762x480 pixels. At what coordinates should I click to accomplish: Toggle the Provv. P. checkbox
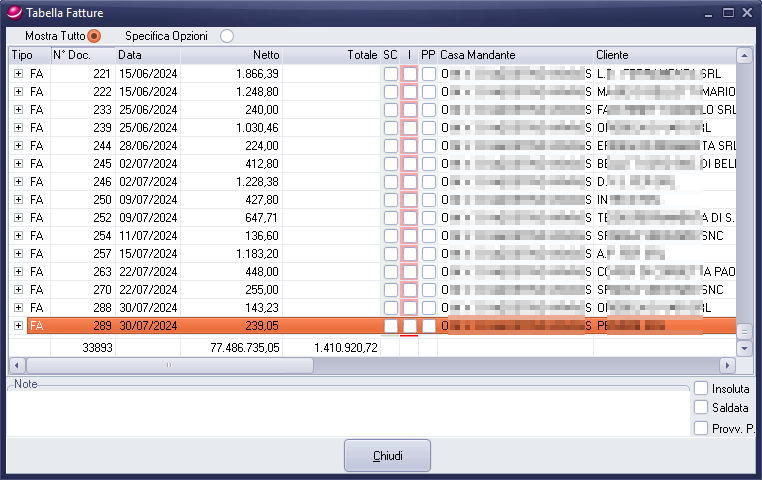coord(701,428)
